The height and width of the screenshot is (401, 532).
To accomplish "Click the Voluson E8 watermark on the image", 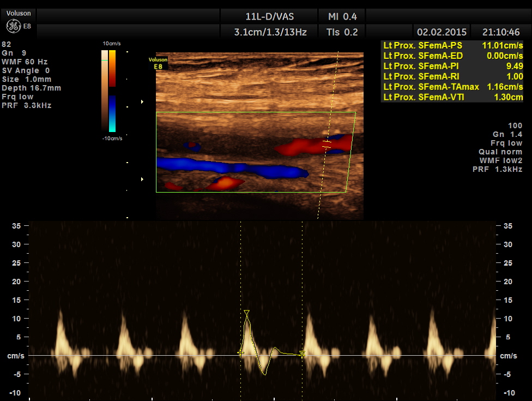I will coord(158,63).
